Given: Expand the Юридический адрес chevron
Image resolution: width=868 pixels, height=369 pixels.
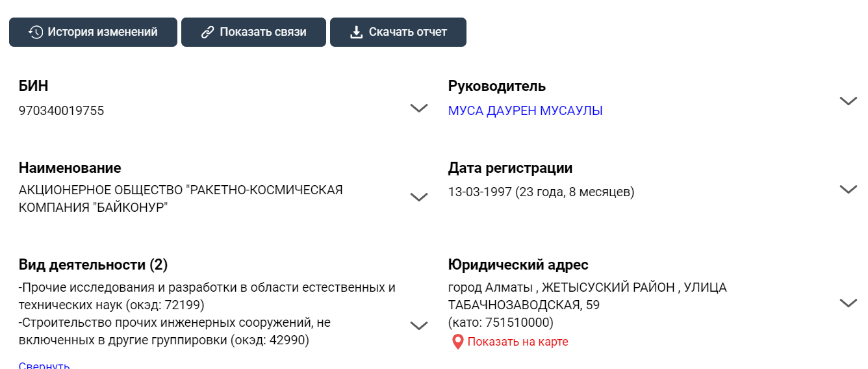Looking at the screenshot, I should 848,303.
